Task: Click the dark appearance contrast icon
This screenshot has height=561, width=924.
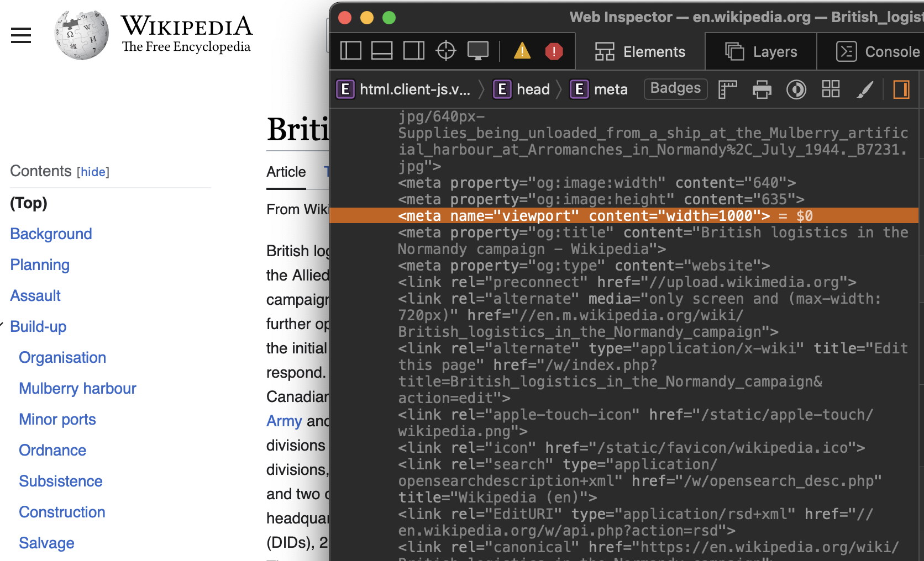Action: tap(796, 89)
